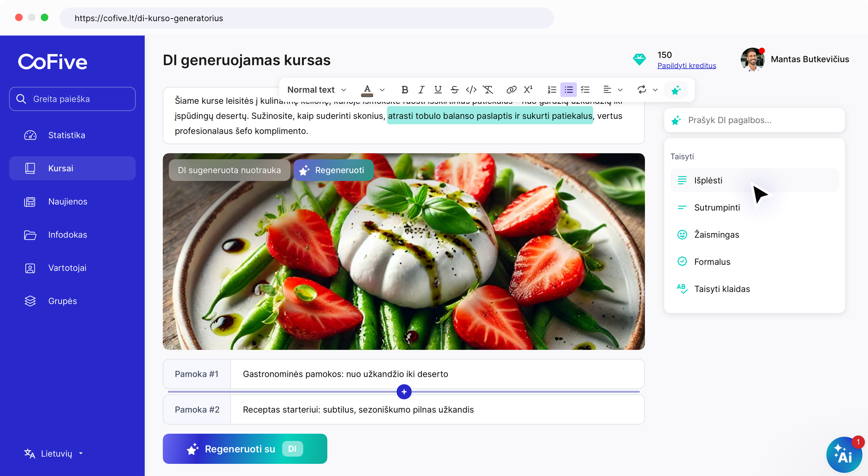The image size is (868, 476).
Task: Click the inline code icon
Action: tap(471, 90)
